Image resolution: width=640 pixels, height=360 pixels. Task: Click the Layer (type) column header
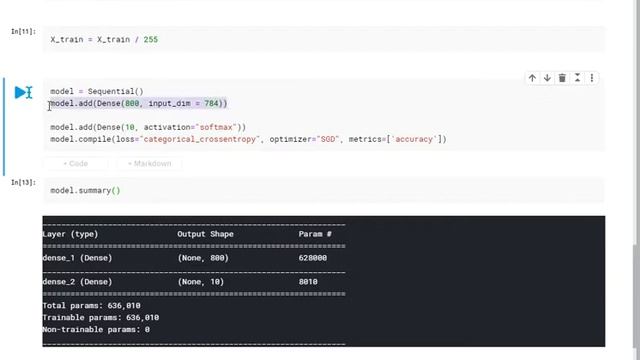[70, 234]
